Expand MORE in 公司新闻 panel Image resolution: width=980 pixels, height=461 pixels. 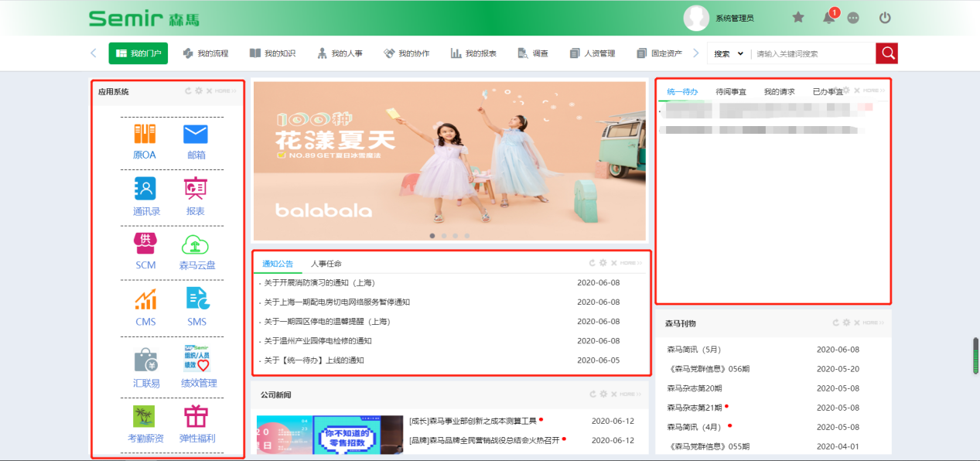(630, 394)
